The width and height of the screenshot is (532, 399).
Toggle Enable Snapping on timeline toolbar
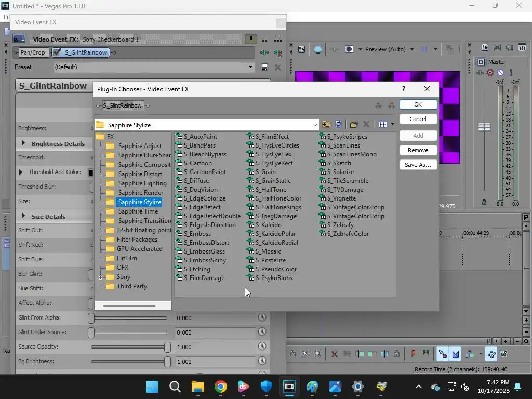pos(443,354)
